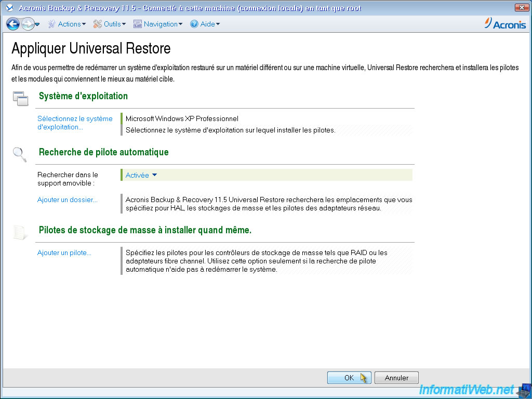Open the navigation history dropdown arrow
The width and height of the screenshot is (532, 399).
[37, 24]
